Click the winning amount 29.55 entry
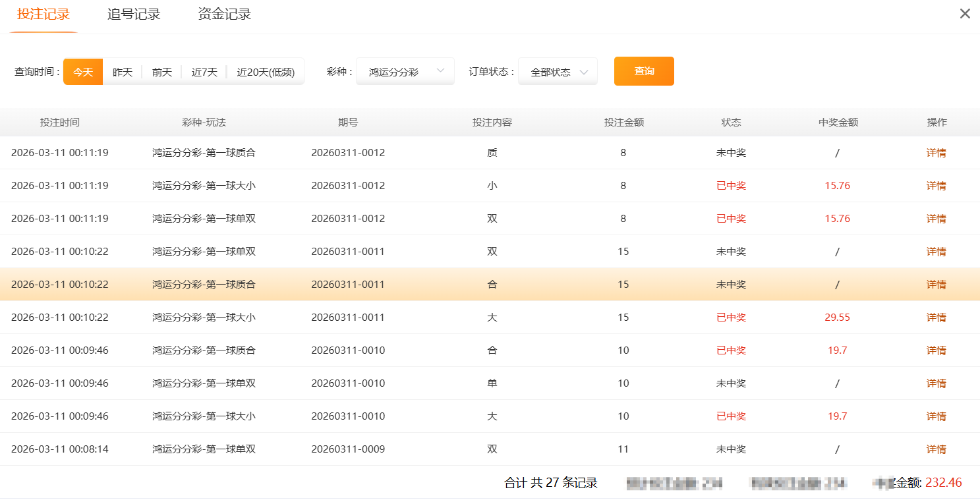Viewport: 980px width, 502px height. coord(837,317)
